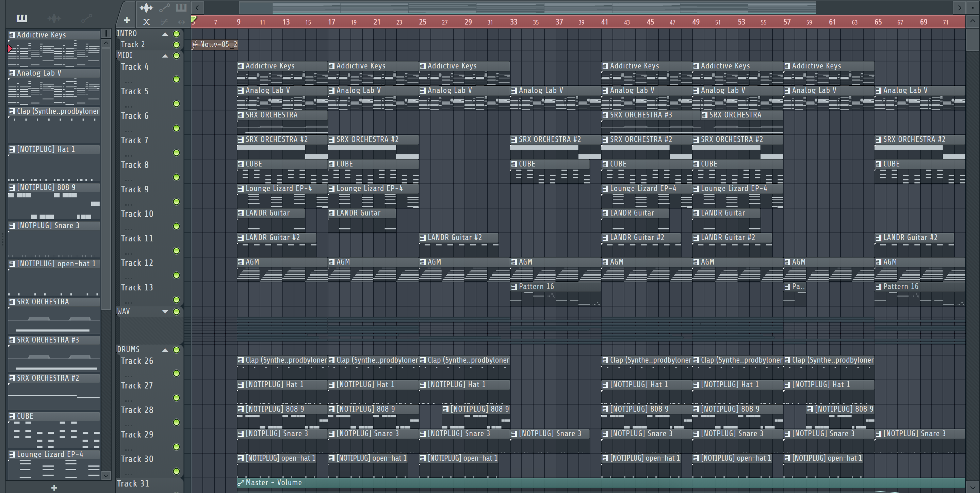Show audio clips in the picker panel

(54, 18)
